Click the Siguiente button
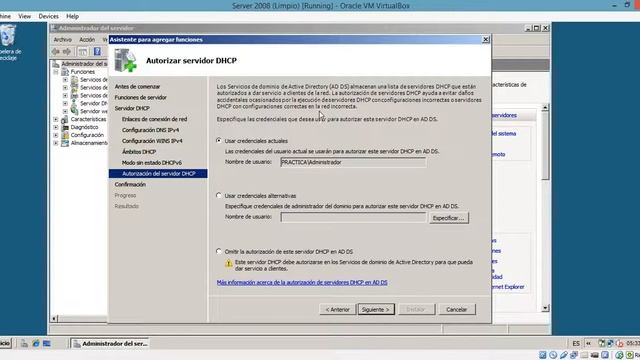Image resolution: width=640 pixels, height=360 pixels. pyautogui.click(x=376, y=309)
